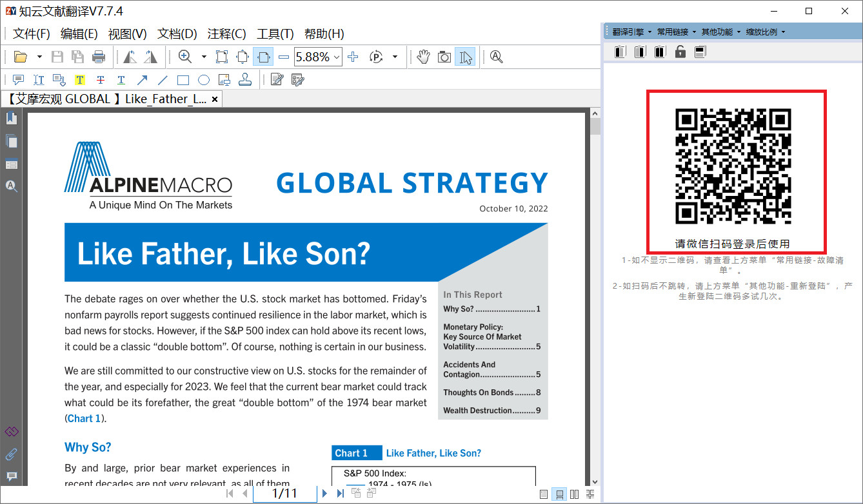The height and width of the screenshot is (504, 863).
Task: Rotate page counterclockwise
Action: pyautogui.click(x=130, y=57)
